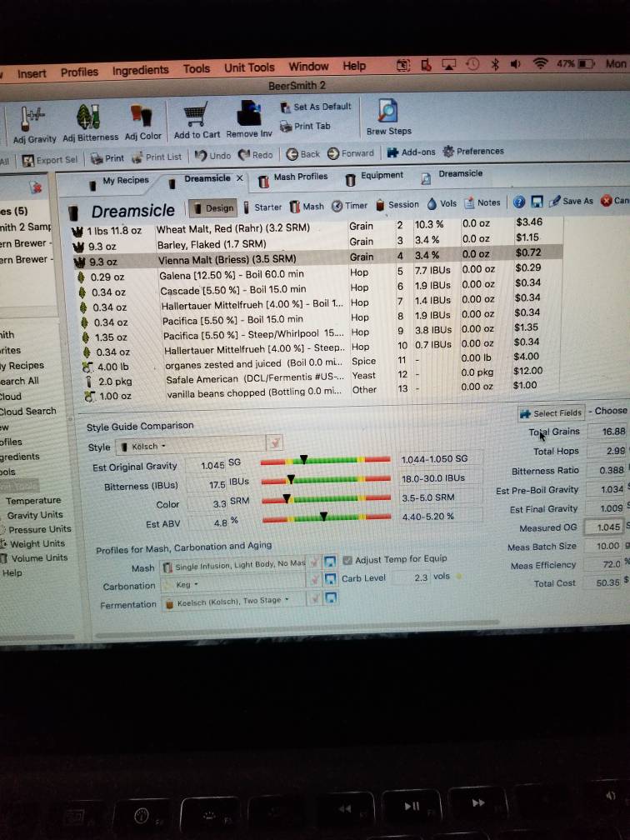Viewport: 630px width, 840px height.
Task: Toggle Adjust Temp for Equip checkbox
Action: pos(347,560)
